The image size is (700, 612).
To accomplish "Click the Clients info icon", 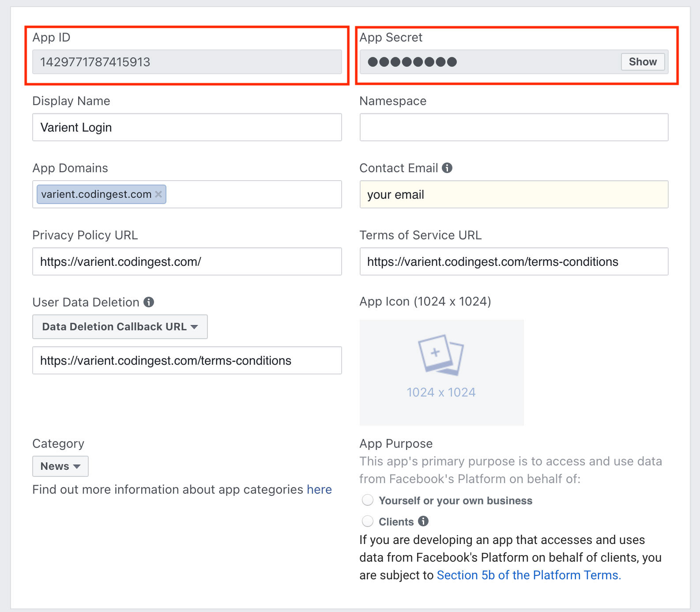I will click(423, 521).
